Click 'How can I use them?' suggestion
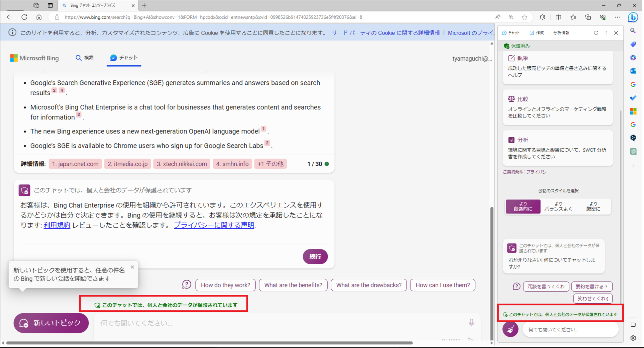The image size is (644, 348). tap(443, 285)
